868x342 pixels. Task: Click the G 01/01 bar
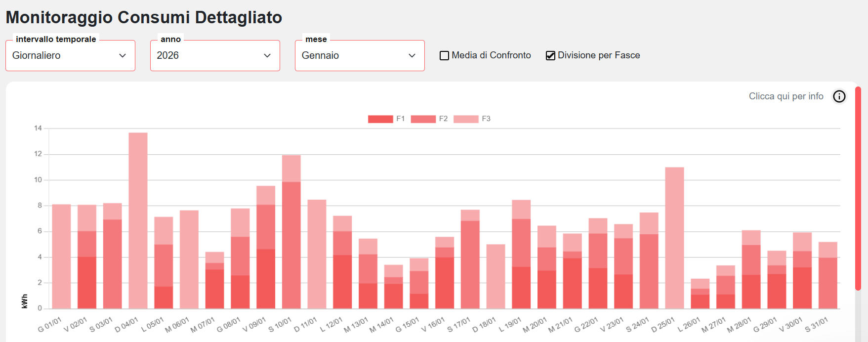[61, 256]
